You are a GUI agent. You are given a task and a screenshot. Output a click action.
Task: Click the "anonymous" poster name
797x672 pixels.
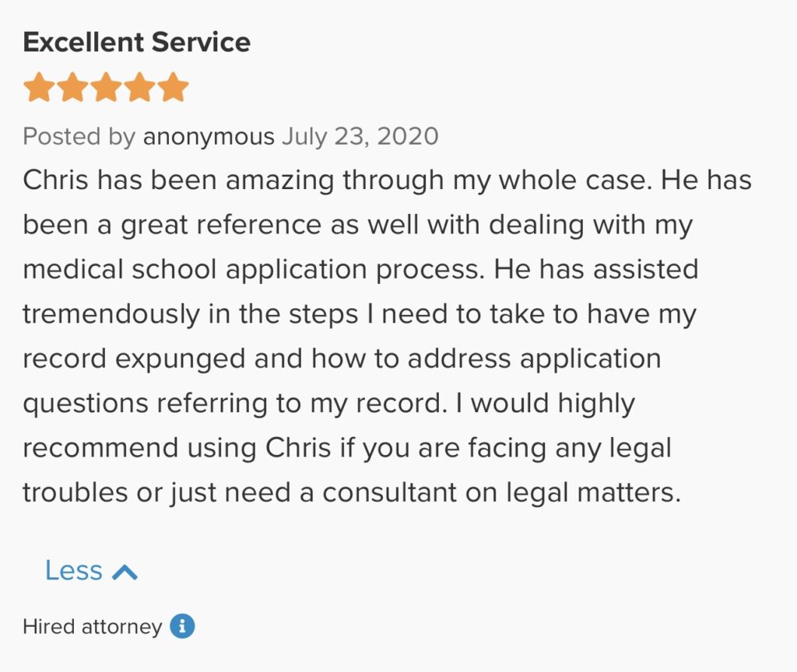pos(209,137)
